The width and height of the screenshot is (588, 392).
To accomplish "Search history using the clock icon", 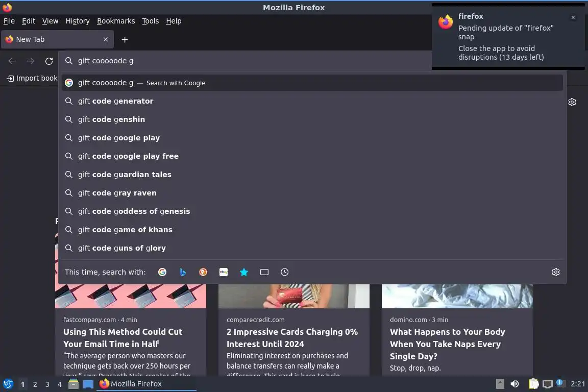I will point(285,272).
